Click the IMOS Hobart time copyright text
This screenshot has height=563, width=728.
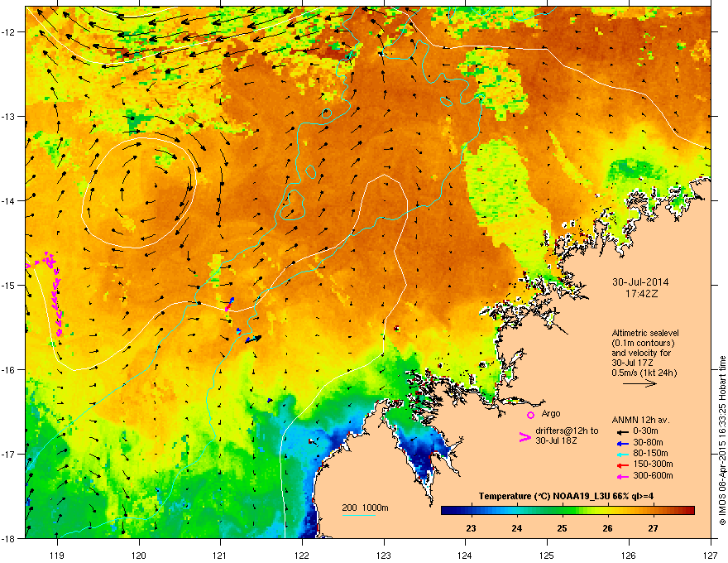(722, 440)
